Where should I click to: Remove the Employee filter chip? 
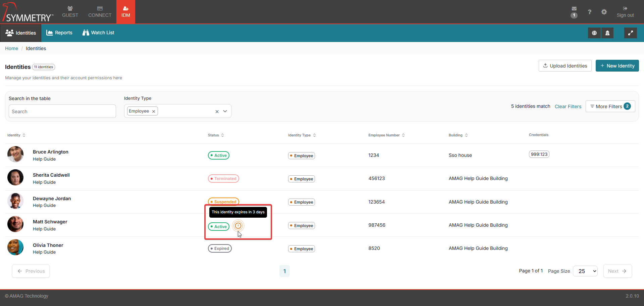tap(154, 112)
